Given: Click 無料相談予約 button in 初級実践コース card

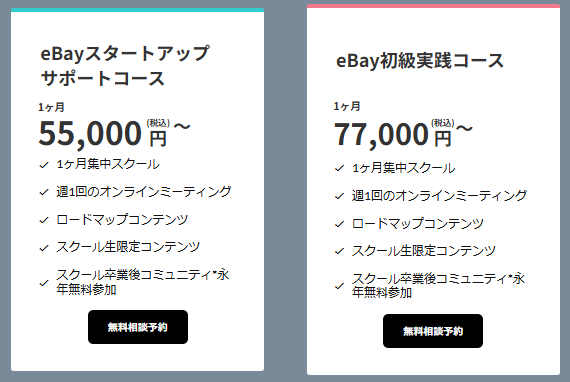Looking at the screenshot, I should point(433,331).
